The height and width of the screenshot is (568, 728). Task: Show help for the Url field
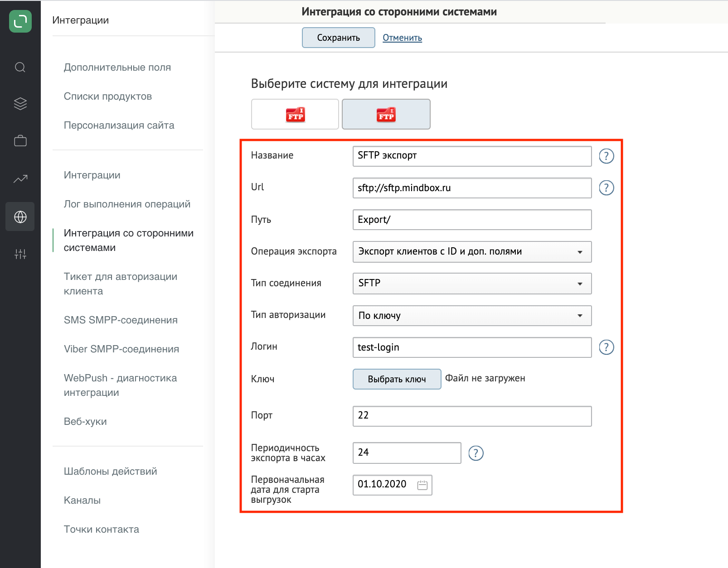pos(606,188)
